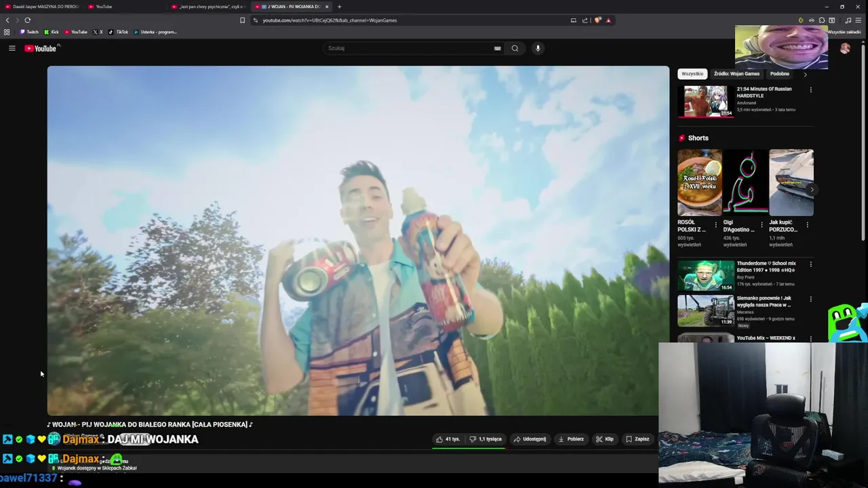Submit search with the magnifier button
The height and width of the screenshot is (488, 868).
point(515,48)
